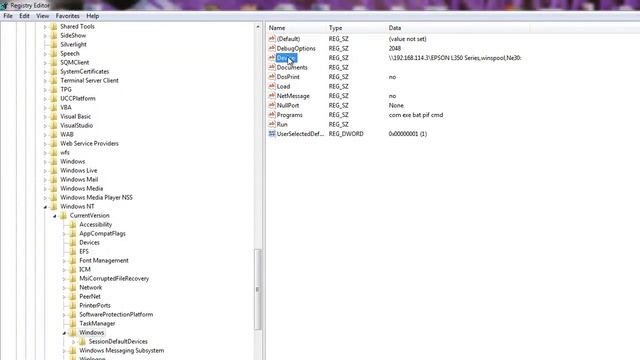
Task: Click the 0x00000001 (1) data value
Action: [x=408, y=133]
